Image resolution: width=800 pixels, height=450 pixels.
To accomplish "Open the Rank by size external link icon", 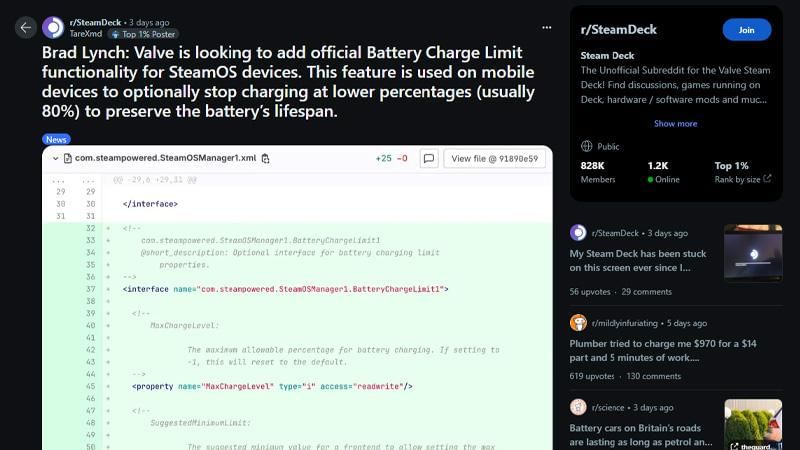I will (x=767, y=179).
